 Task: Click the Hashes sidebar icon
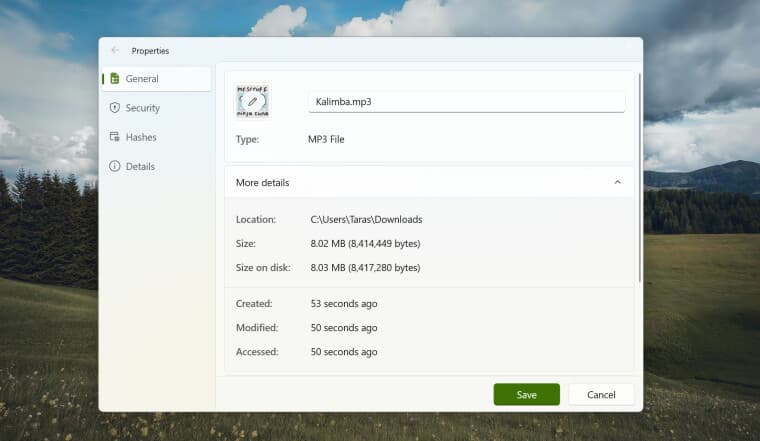[x=115, y=137]
